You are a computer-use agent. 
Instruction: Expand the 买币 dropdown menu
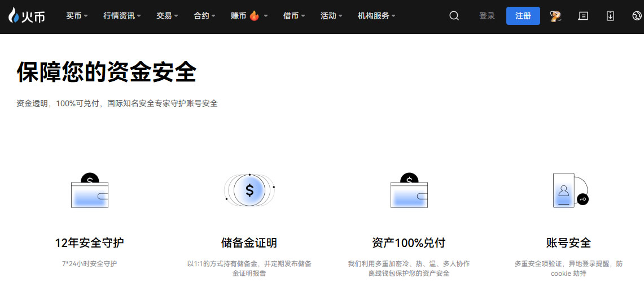[x=77, y=16]
